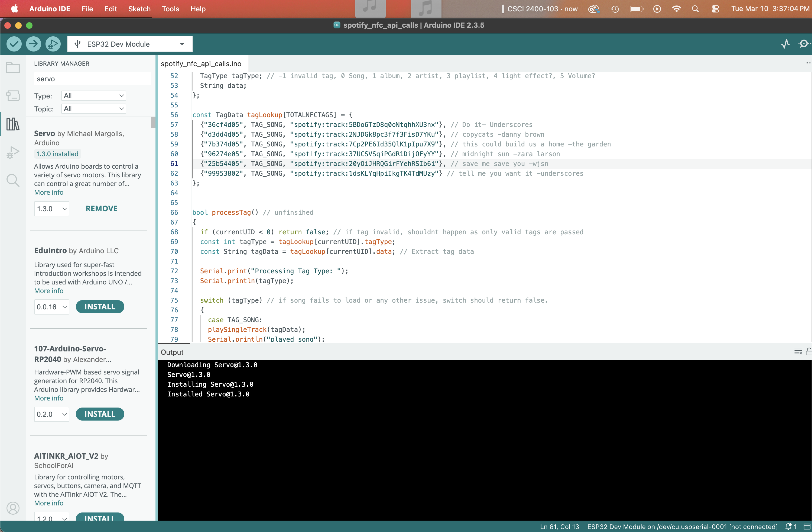Viewport: 812px width, 532px height.
Task: Verify the spotify_nfc_api_calls sketch
Action: [14, 44]
